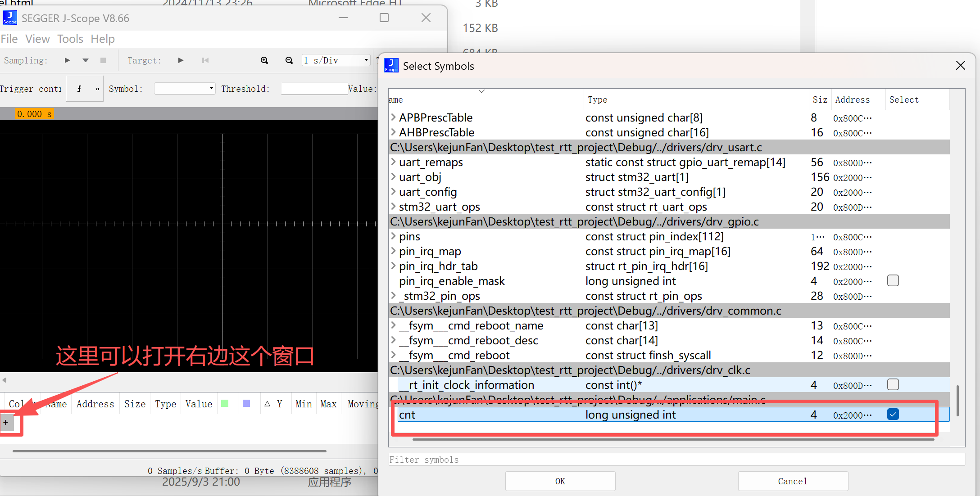980x496 pixels.
Task: Expand the __fsym___cmd_reboot_desc symbol
Action: (x=394, y=340)
